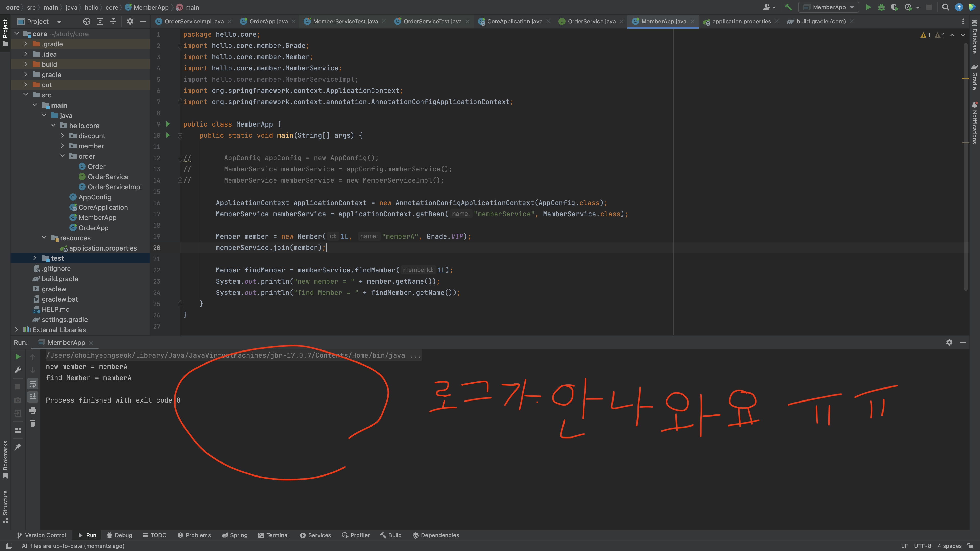This screenshot has width=980, height=551.
Task: Toggle Bookmarks tool window
Action: (5, 460)
